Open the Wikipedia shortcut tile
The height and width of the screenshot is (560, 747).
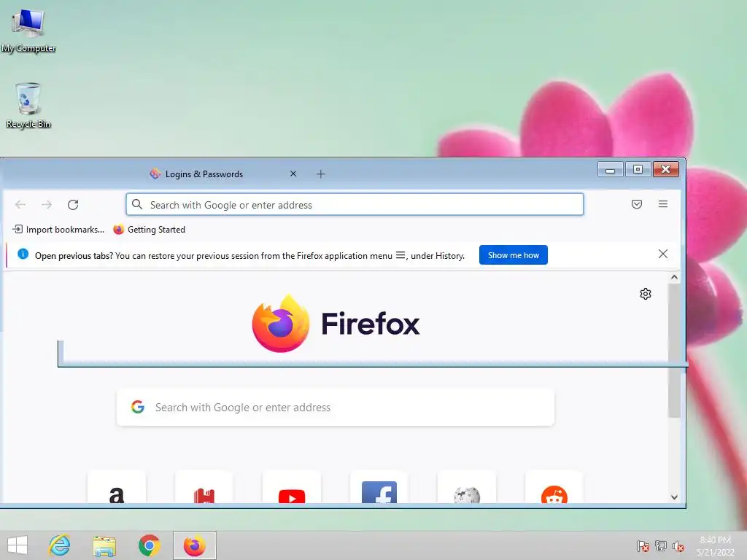467,488
